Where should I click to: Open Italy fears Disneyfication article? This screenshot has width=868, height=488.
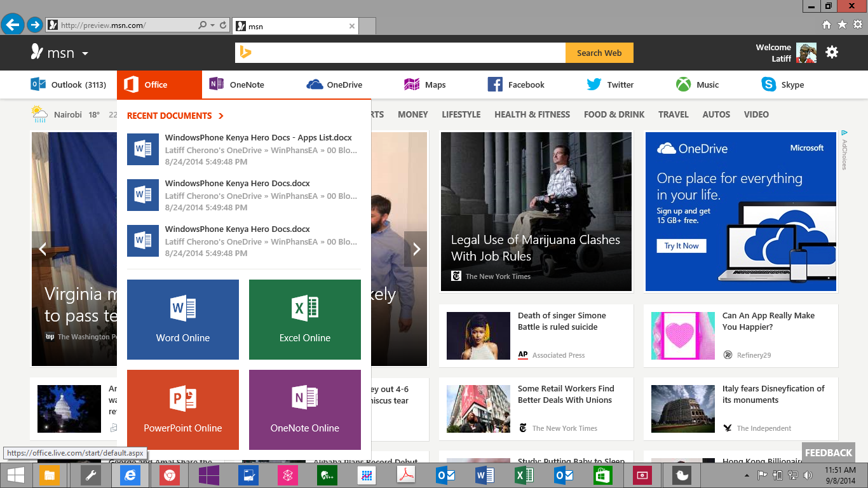773,394
